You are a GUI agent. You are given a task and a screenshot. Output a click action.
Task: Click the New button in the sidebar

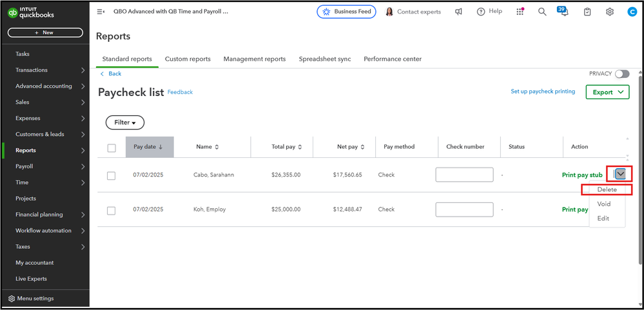coord(45,32)
